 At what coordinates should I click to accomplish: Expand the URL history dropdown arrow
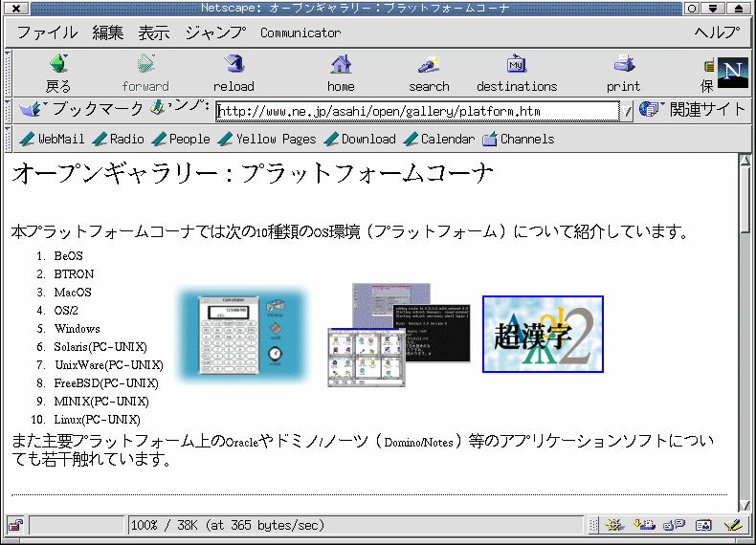pyautogui.click(x=626, y=112)
